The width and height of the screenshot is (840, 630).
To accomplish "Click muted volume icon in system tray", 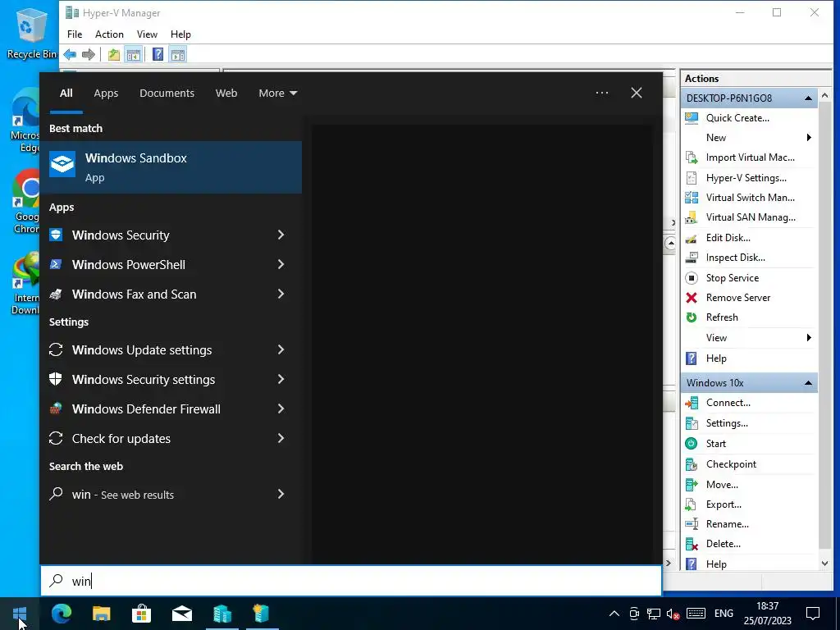I will (x=673, y=614).
